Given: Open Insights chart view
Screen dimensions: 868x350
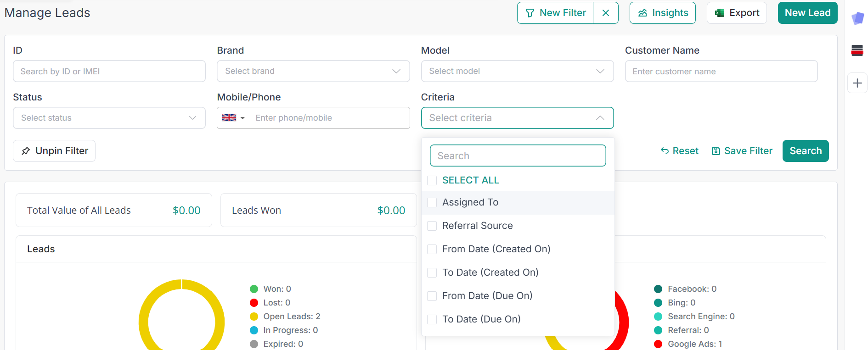Looking at the screenshot, I should point(662,13).
